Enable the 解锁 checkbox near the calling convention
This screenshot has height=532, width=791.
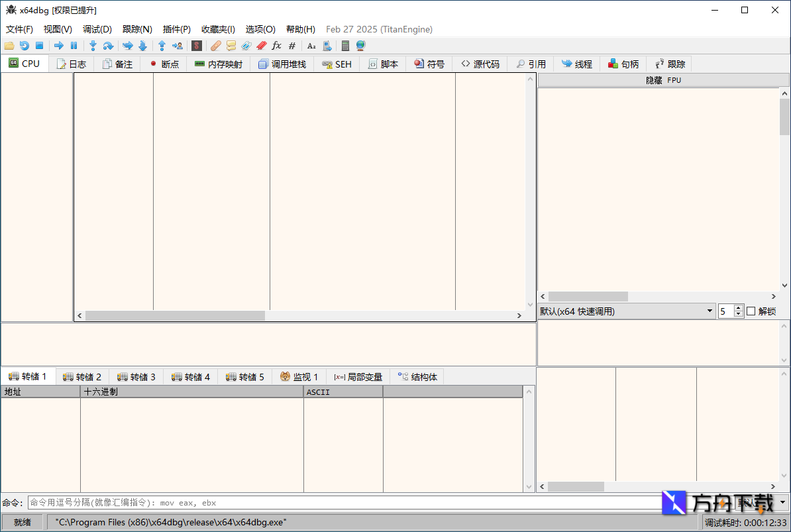pos(752,311)
